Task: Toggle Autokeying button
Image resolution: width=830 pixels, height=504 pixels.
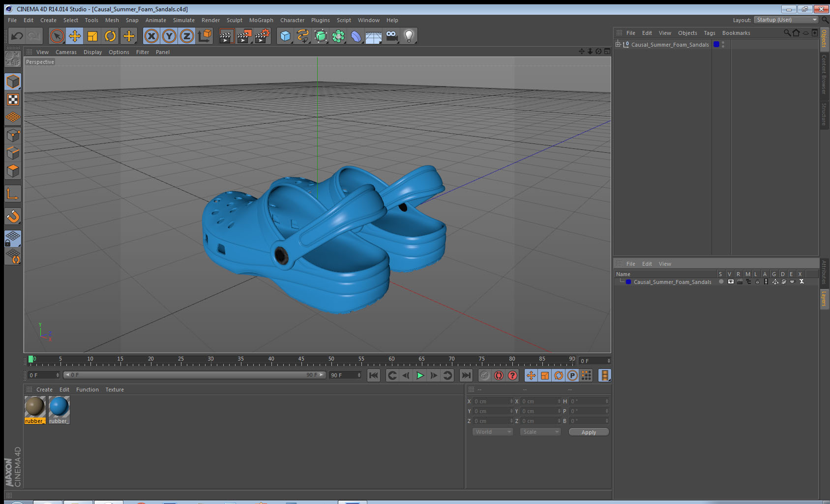Action: (499, 375)
